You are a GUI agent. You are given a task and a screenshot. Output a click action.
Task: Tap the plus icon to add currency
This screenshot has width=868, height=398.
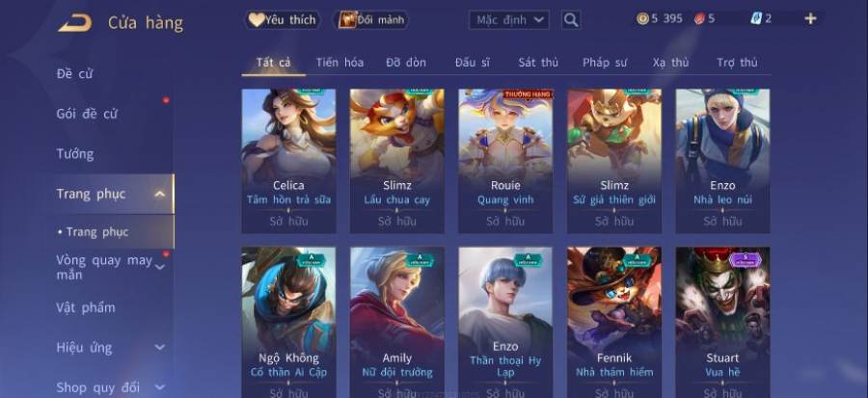810,19
